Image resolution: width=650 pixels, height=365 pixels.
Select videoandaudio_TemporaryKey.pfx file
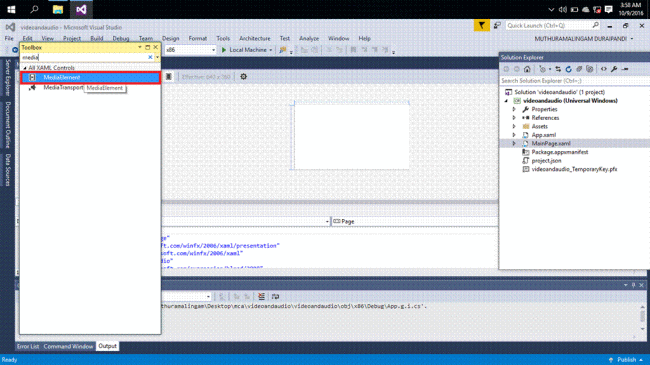coord(574,169)
